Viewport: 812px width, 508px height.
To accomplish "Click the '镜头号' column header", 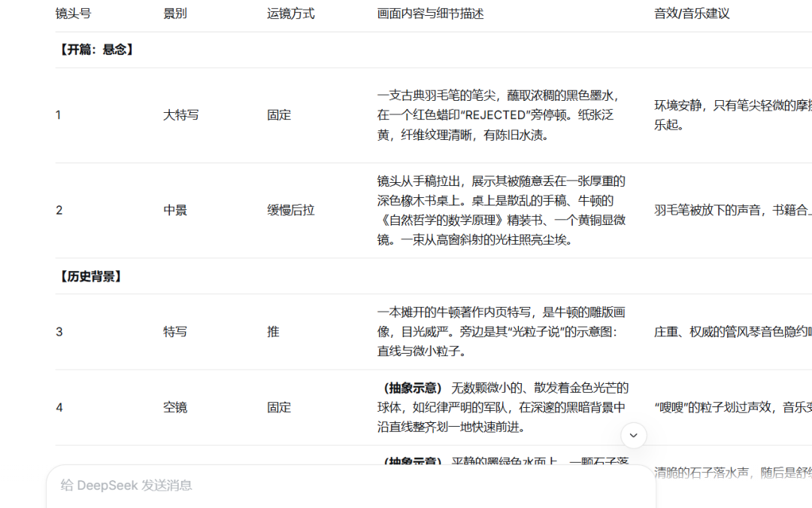I will coord(73,14).
